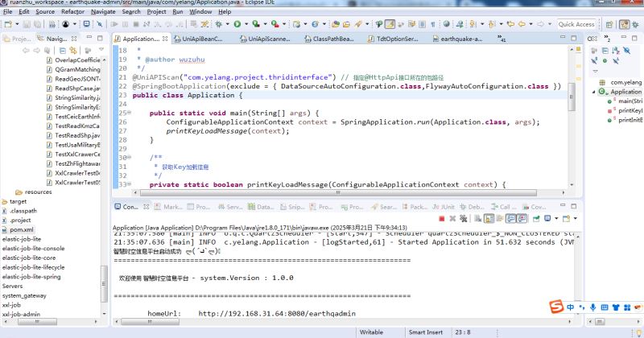Viewport: 644px width, 338px height.
Task: Select ReadShpCase.java in Navigator
Action: 73,89
